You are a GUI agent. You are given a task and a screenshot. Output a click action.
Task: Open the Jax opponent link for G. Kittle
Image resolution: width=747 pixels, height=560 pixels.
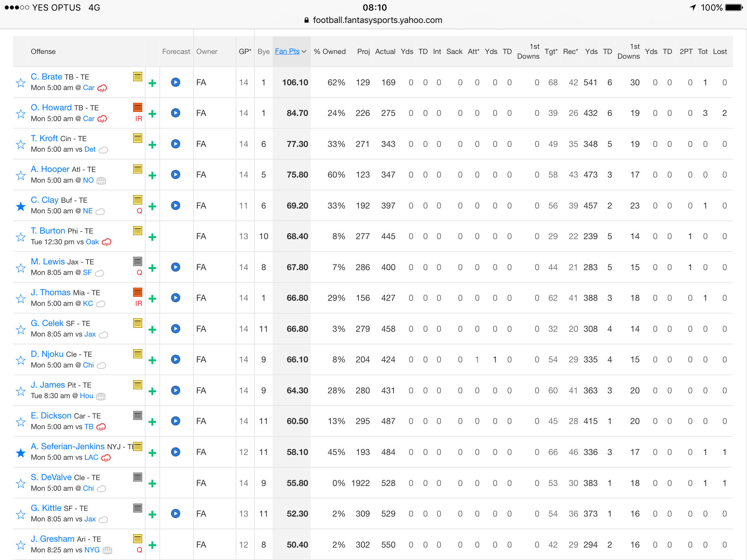click(x=90, y=519)
